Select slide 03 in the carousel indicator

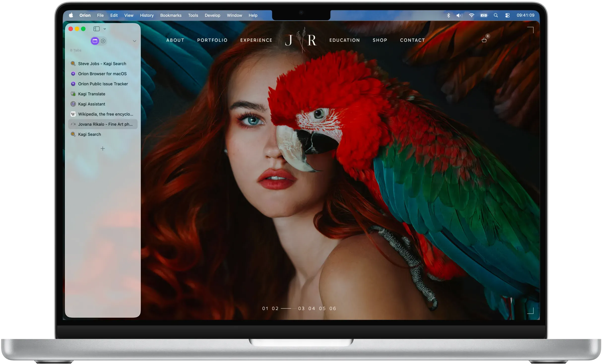click(x=302, y=308)
